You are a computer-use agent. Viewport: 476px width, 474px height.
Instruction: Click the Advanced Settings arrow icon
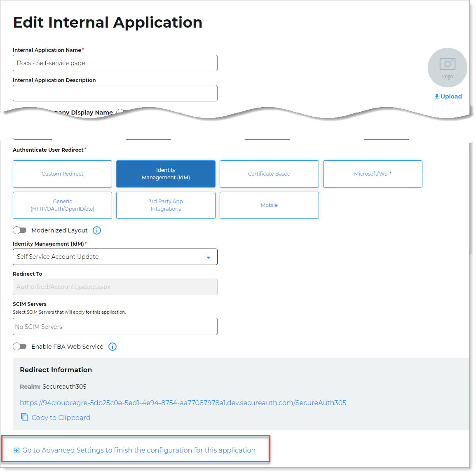(16, 451)
